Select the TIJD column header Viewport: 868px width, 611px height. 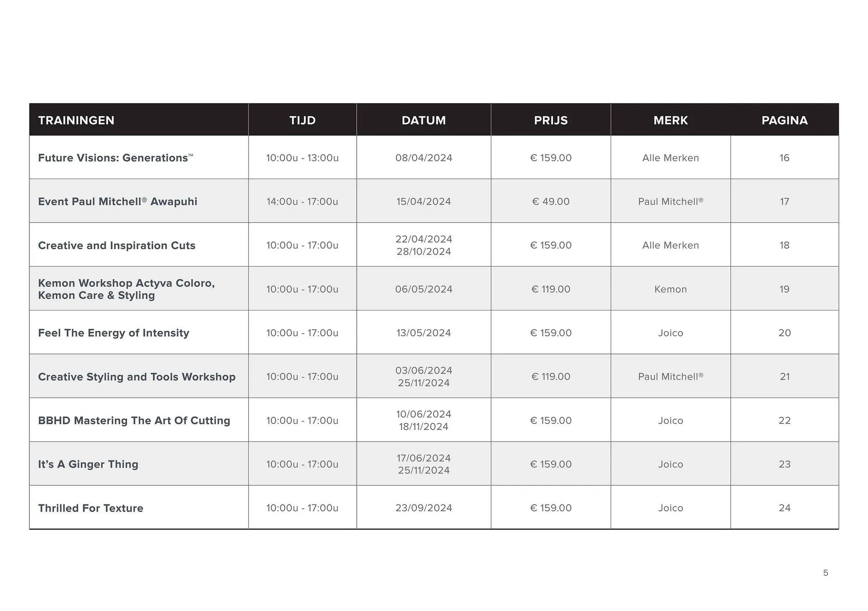[x=302, y=120]
